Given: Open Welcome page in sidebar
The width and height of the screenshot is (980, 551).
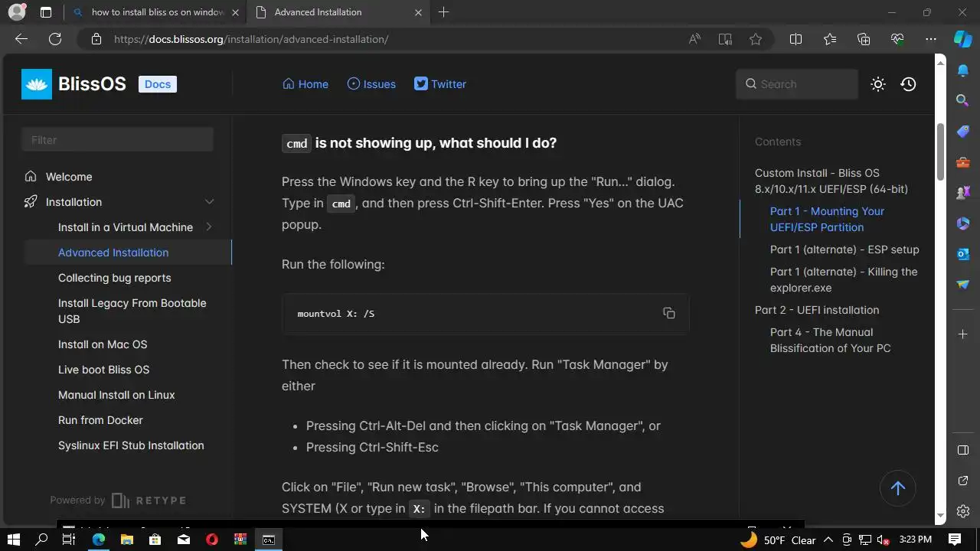Looking at the screenshot, I should pos(69,177).
